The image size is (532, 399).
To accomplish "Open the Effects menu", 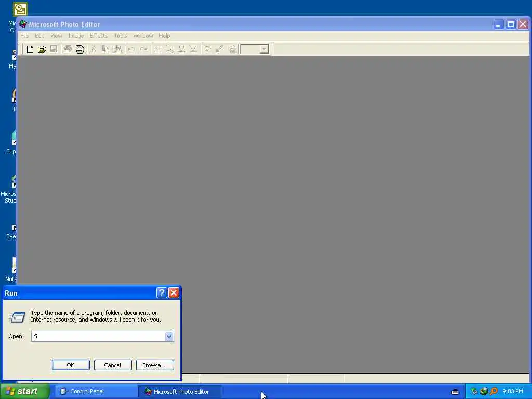I will point(99,36).
